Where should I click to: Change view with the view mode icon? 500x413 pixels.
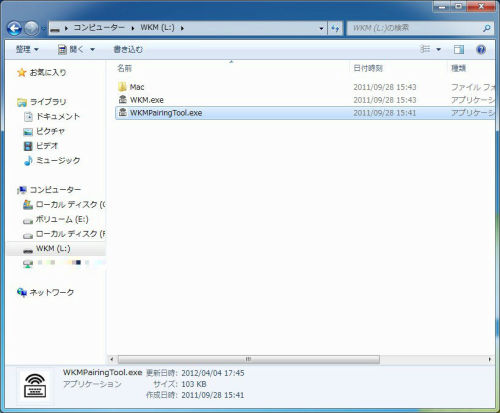click(x=425, y=50)
